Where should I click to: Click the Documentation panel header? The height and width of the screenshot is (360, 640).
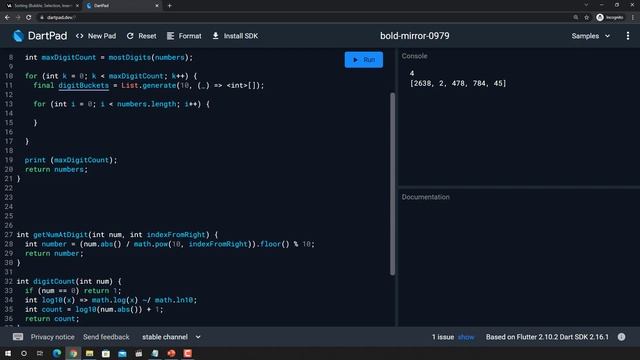coord(425,197)
